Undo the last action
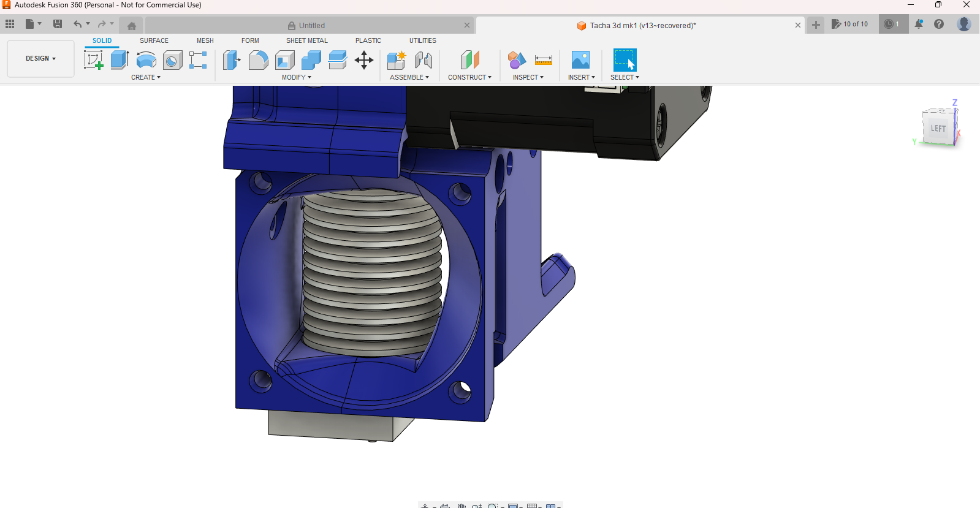The image size is (980, 508). pos(78,24)
